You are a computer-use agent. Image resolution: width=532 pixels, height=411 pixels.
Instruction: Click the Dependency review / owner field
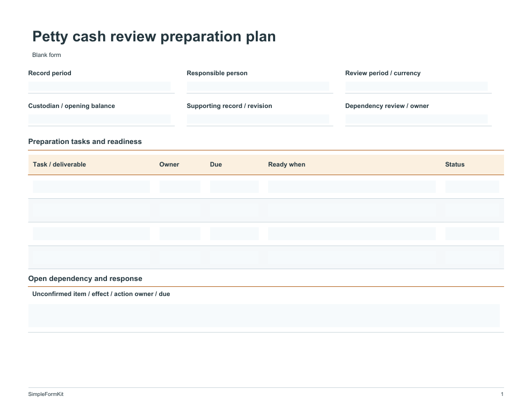coord(416,119)
